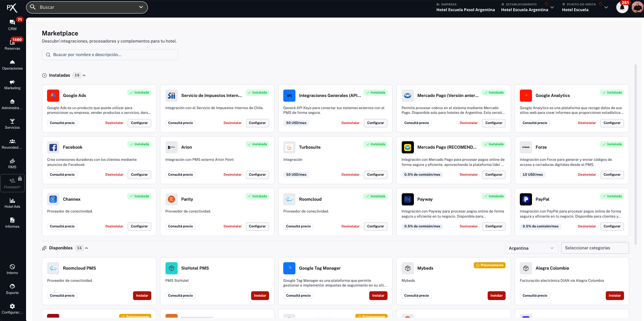This screenshot has height=321, width=644.
Task: Click the Google Analytics app icon
Action: [526, 96]
